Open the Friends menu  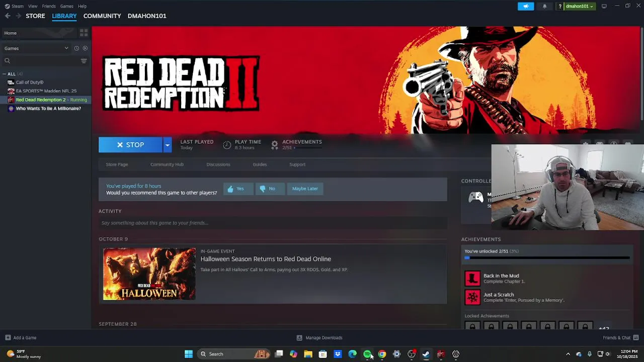[x=49, y=6]
